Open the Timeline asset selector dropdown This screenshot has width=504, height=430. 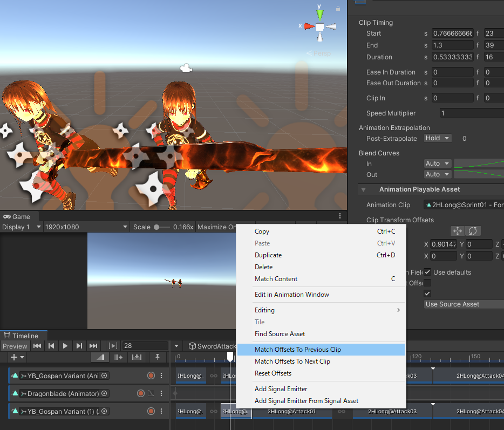pyautogui.click(x=176, y=346)
